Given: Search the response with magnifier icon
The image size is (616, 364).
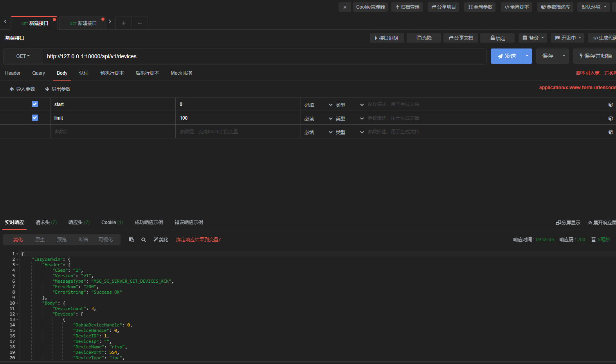Looking at the screenshot, I should tap(144, 240).
